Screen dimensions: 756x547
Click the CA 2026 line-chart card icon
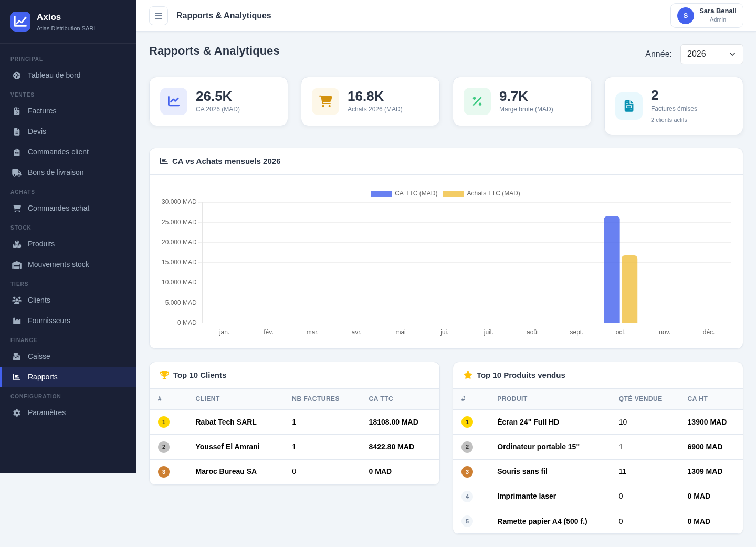174,101
